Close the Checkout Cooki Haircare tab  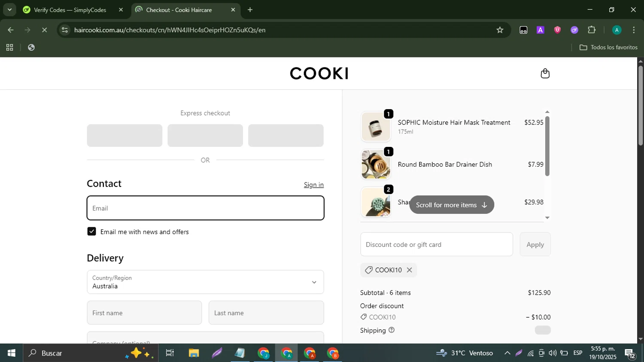(x=233, y=10)
